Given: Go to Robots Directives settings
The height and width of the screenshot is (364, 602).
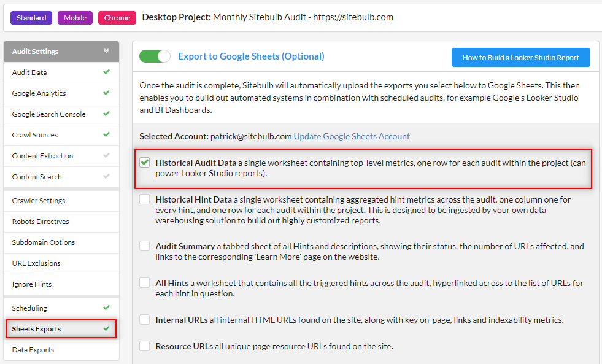Looking at the screenshot, I should point(61,222).
